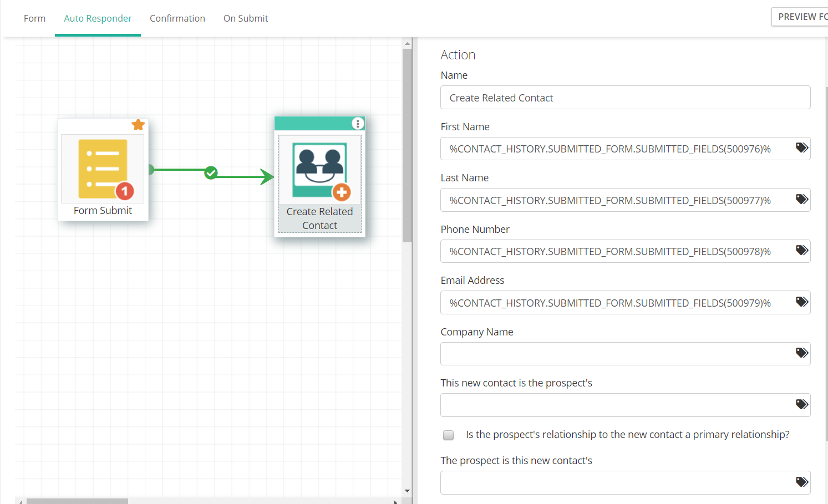Open the three-dot menu on Create Related Contact node

click(358, 123)
